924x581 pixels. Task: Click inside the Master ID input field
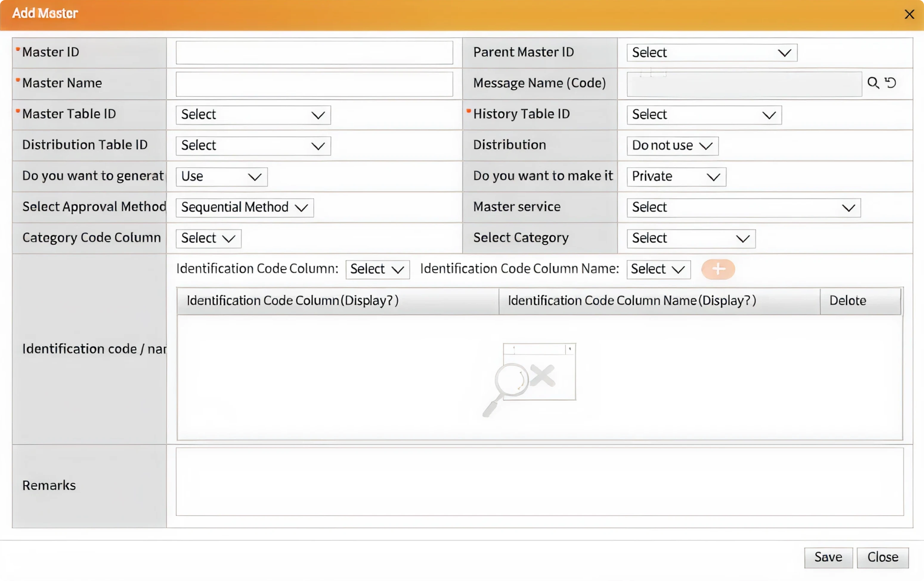314,53
